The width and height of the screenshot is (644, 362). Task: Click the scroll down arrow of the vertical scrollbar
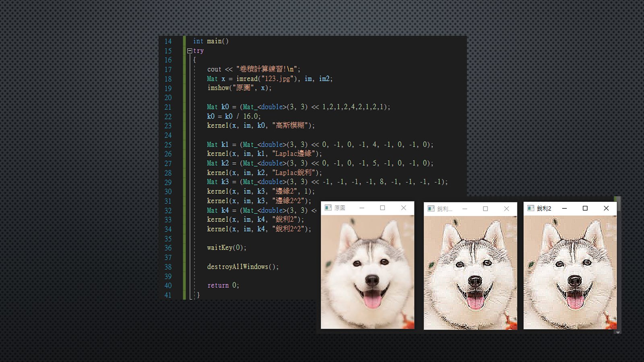618,332
